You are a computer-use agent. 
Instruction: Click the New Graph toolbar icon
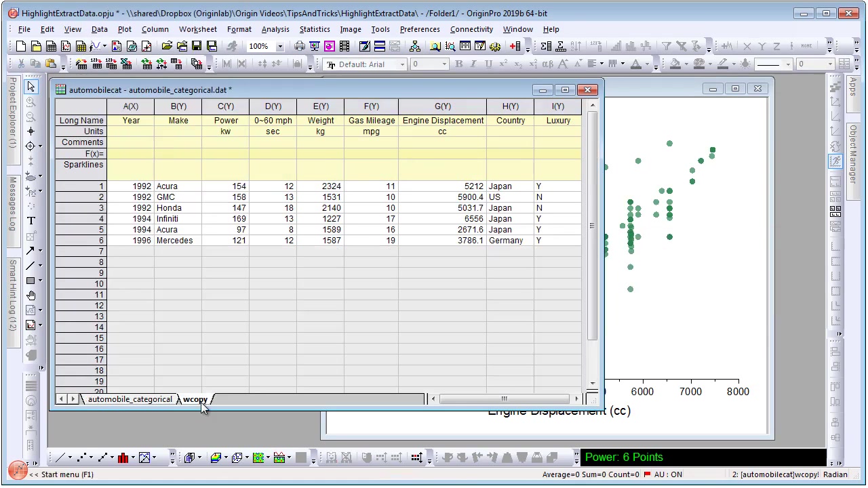[66, 46]
